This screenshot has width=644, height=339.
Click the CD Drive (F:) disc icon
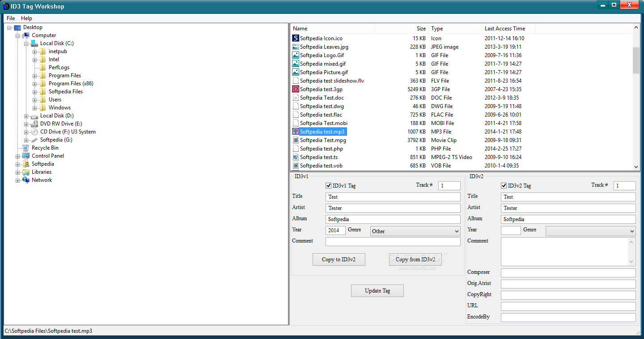click(x=34, y=132)
